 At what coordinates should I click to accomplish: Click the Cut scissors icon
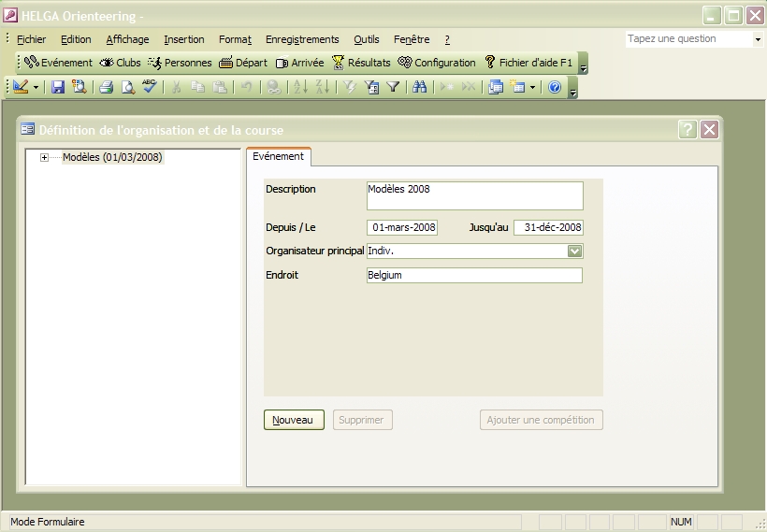[177, 87]
